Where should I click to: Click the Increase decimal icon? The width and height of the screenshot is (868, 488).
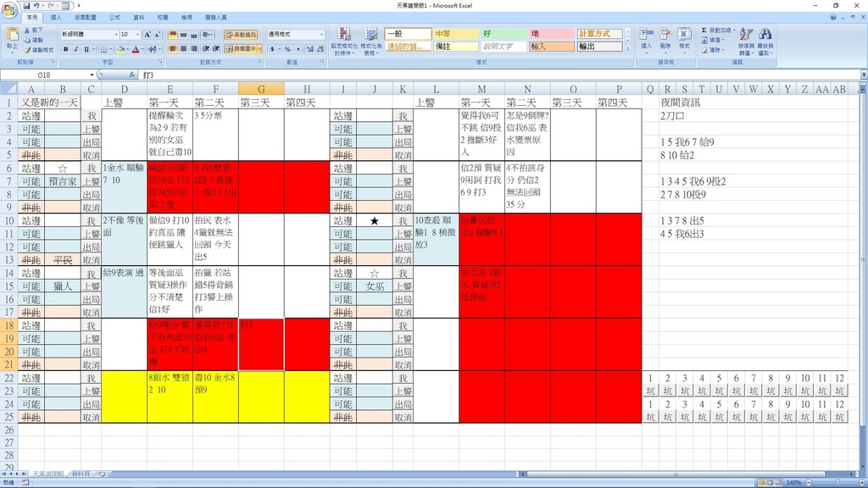pos(310,49)
